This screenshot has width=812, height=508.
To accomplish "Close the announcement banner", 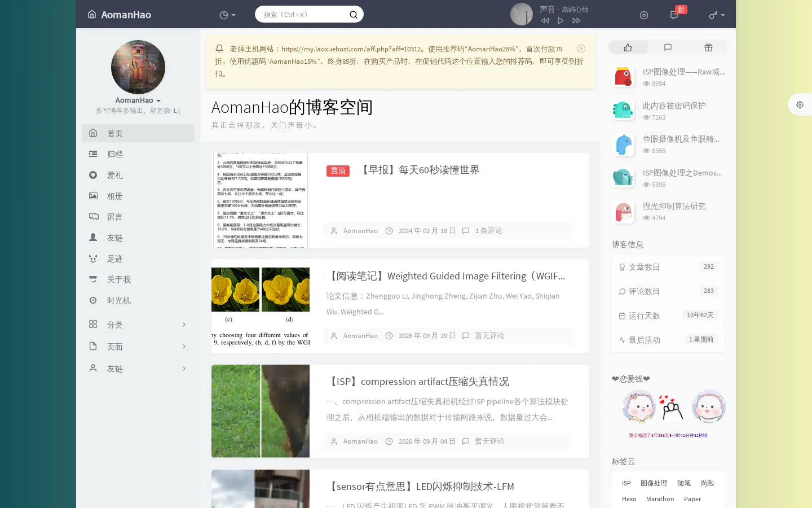I will point(581,49).
